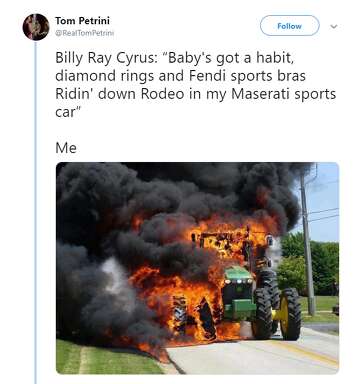The width and height of the screenshot is (360, 384).
Task: Open the Tom Petrini display name link
Action: (82, 21)
